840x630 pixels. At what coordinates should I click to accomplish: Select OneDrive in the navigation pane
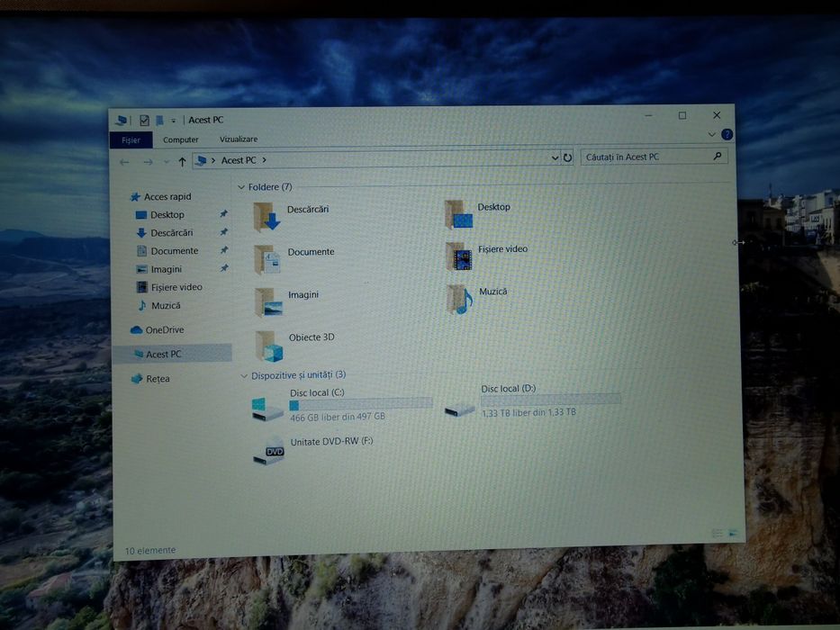[158, 330]
